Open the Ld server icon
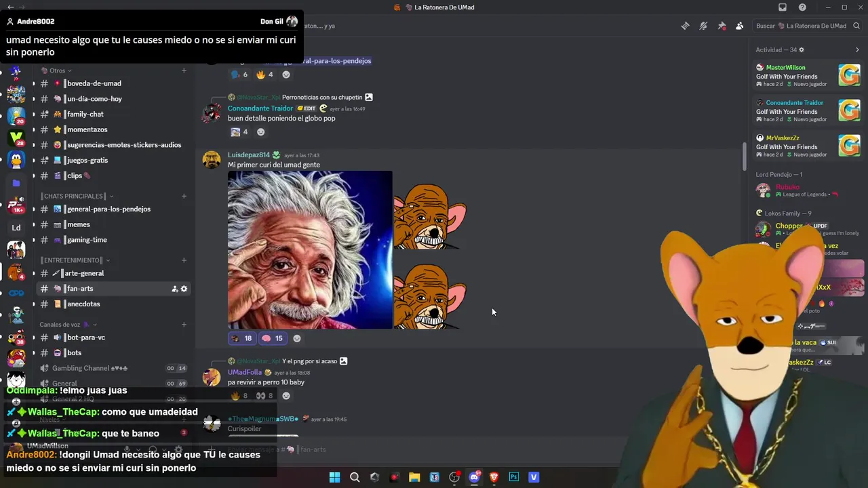This screenshot has height=488, width=868. (16, 227)
